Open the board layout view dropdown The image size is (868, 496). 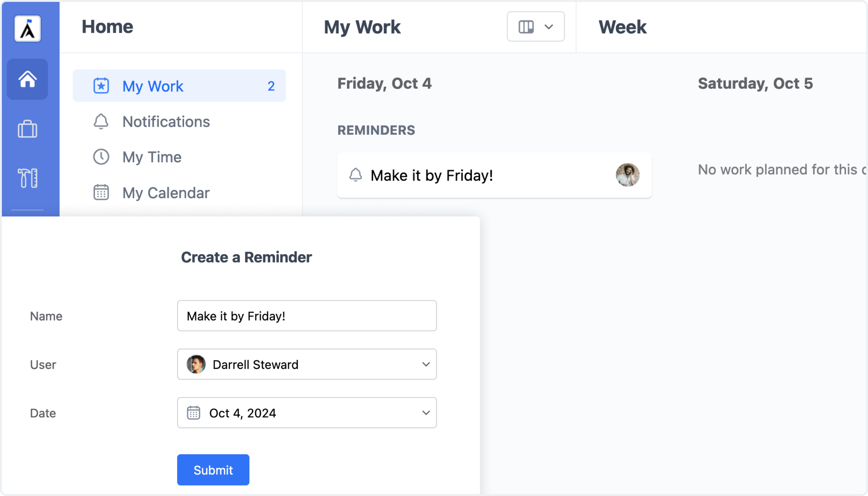[535, 27]
